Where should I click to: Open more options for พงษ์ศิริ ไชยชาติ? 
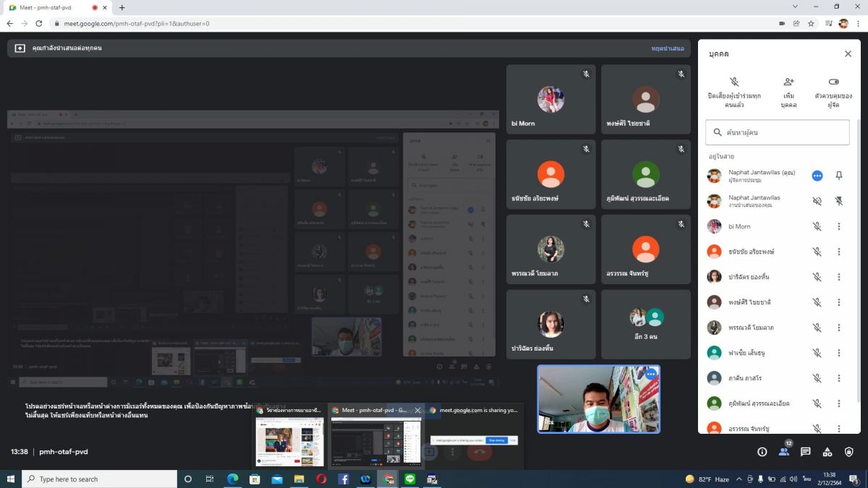(838, 302)
